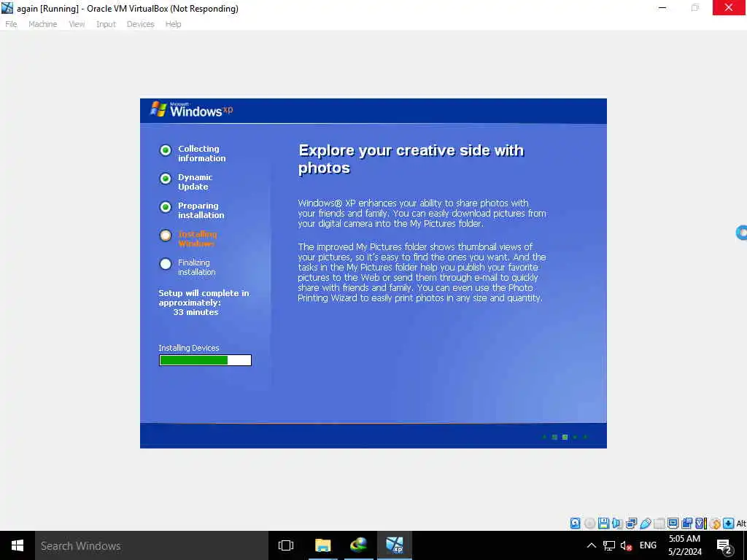Open Task View from the taskbar
This screenshot has width=747, height=560.
click(x=286, y=545)
